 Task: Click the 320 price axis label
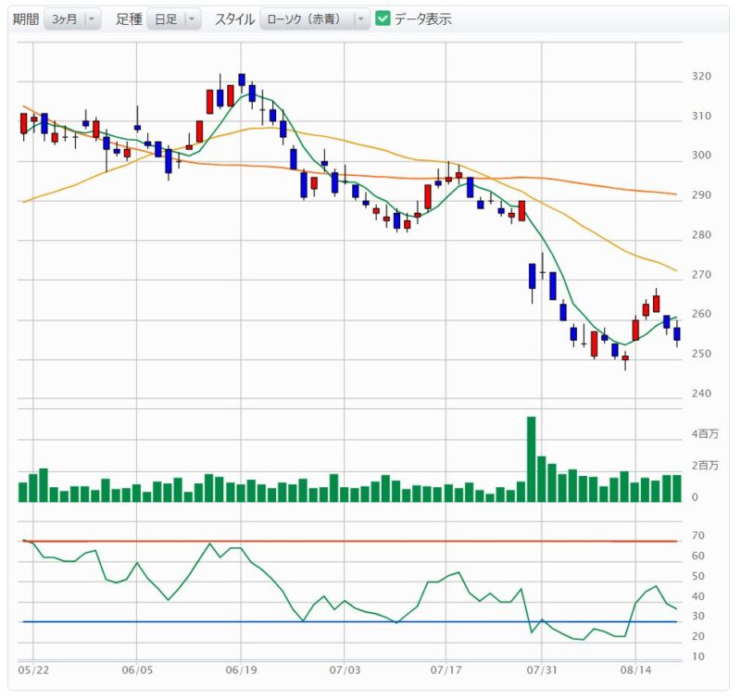[x=701, y=76]
